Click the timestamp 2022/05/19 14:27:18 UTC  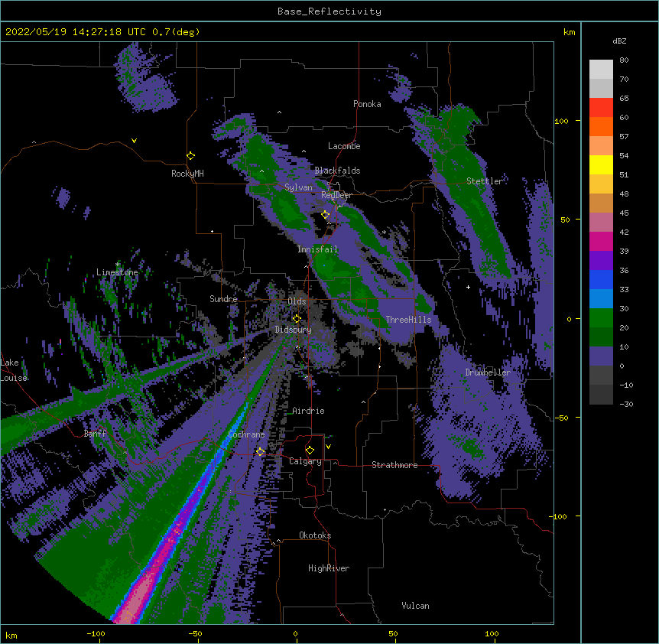[x=75, y=32]
